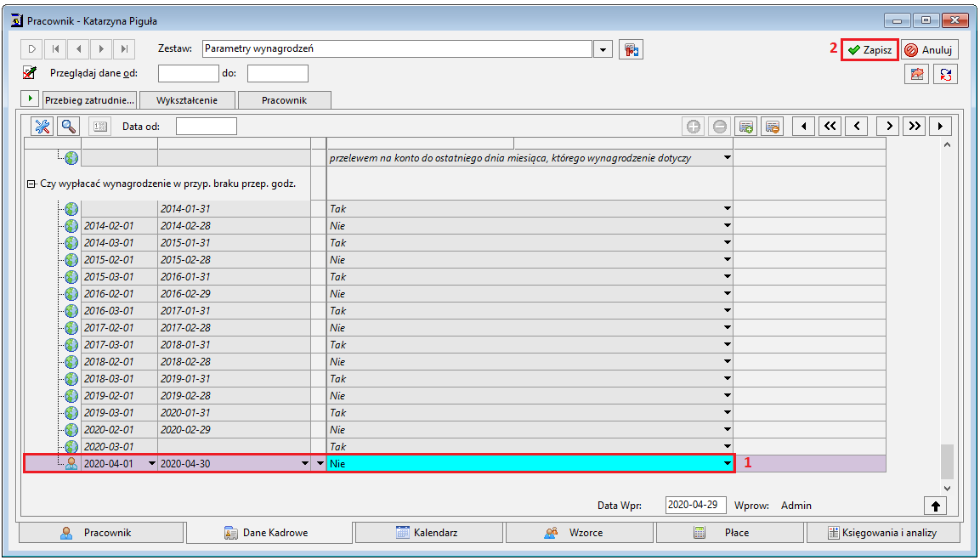This screenshot has height=560, width=980.
Task: Open the Dane Kadrowe bottom tab
Action: 269,533
